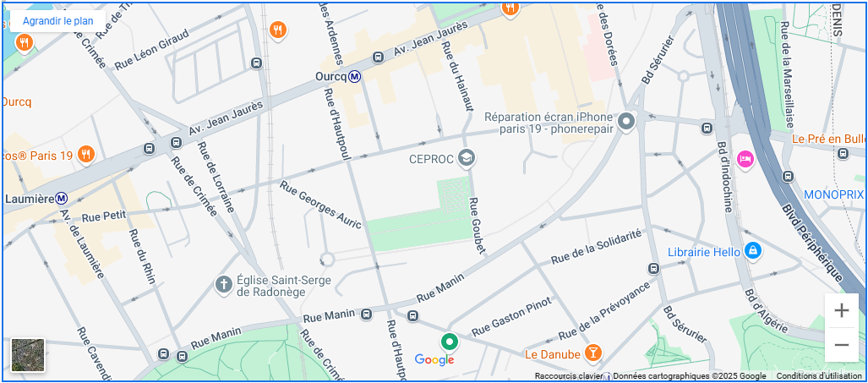Click the bus stop near Librairie Hello
Screen dimensions: 868x383
coord(654,268)
